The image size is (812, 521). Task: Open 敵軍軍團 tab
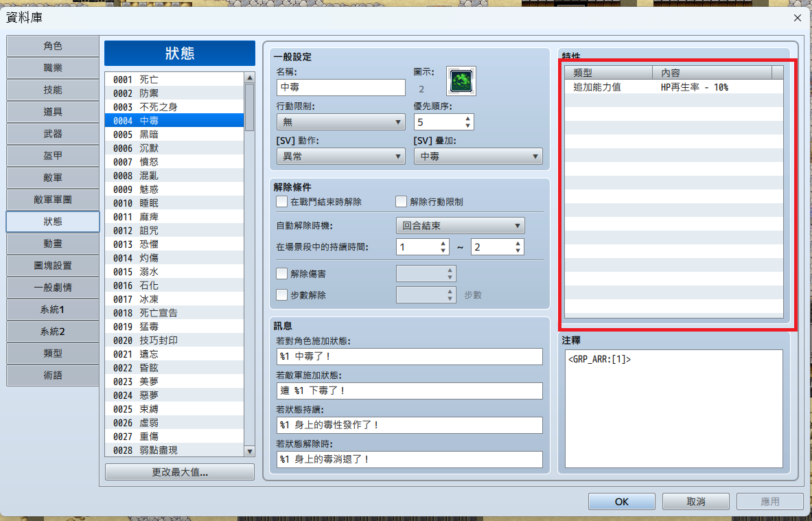click(53, 199)
